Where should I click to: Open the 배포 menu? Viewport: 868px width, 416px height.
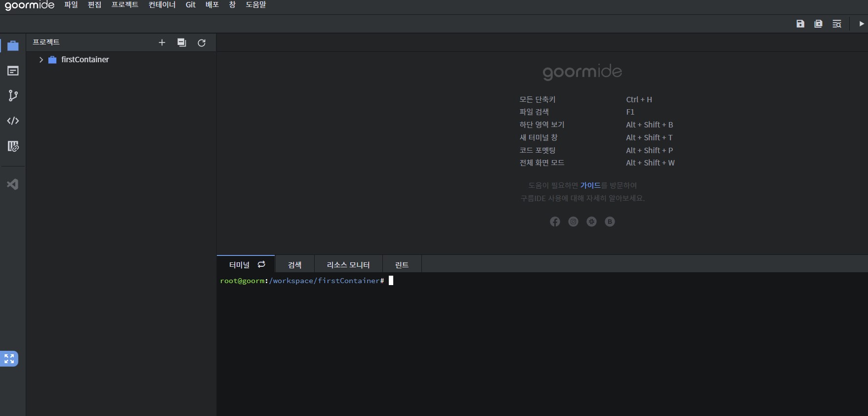(212, 5)
